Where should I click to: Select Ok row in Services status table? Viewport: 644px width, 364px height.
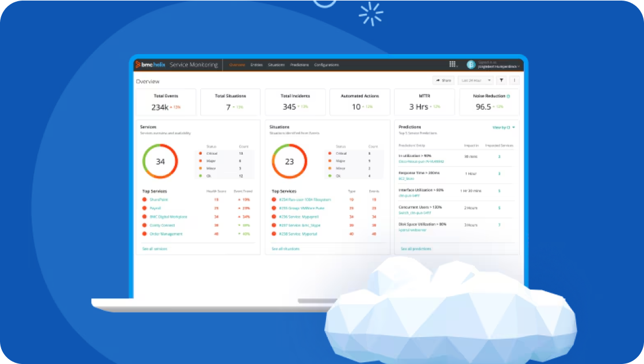[x=225, y=176]
